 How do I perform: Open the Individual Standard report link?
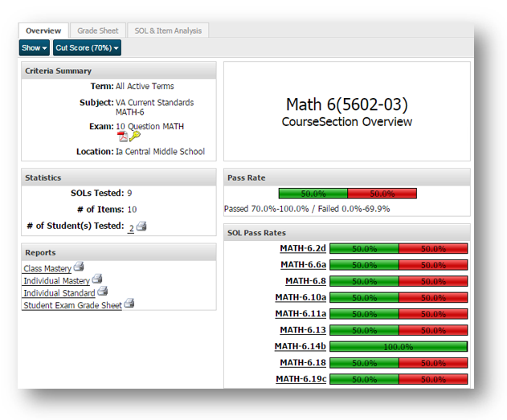[x=59, y=293]
